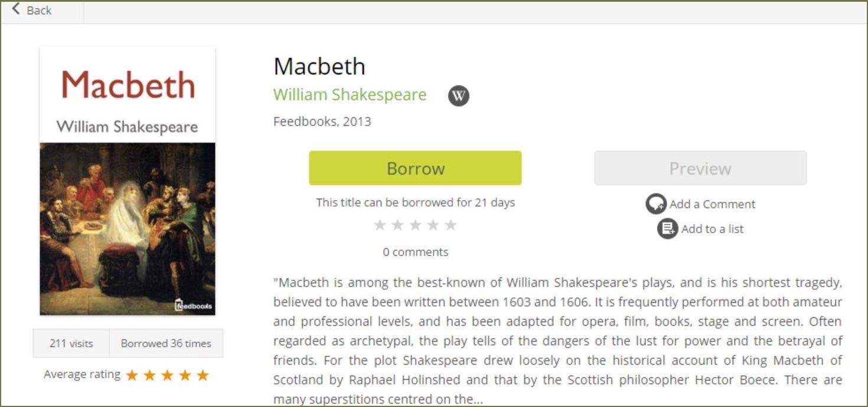The image size is (868, 407).
Task: Click the 211 visits counter
Action: coord(71,343)
